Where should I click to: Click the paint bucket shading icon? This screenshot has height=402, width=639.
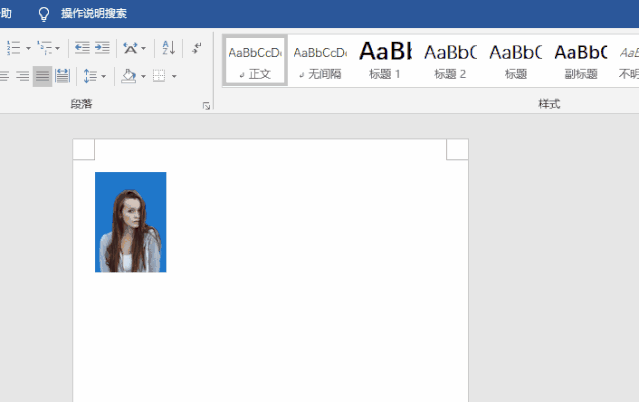point(127,76)
